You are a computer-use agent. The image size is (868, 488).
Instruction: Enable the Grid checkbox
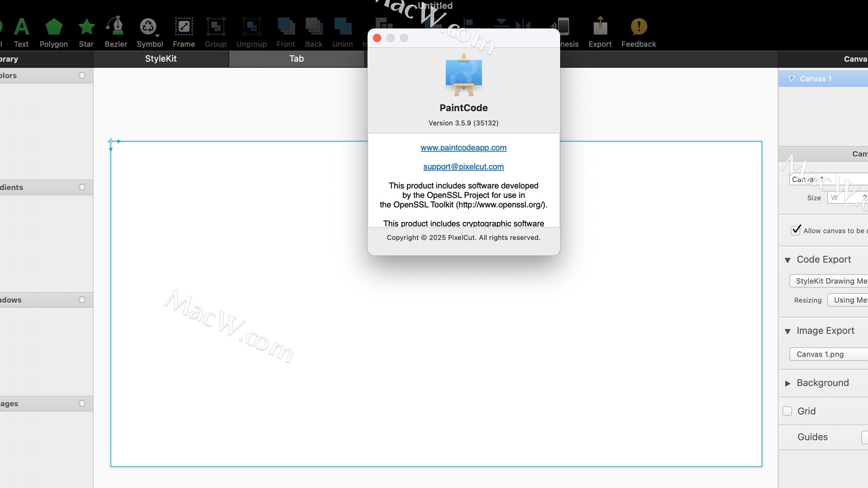[787, 411]
